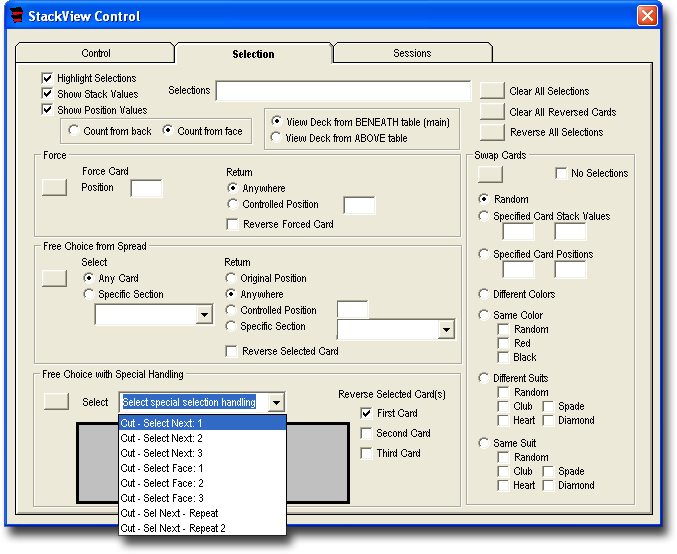Viewport: 677px width, 554px height.
Task: Select Specific Section under Select
Action: point(89,294)
